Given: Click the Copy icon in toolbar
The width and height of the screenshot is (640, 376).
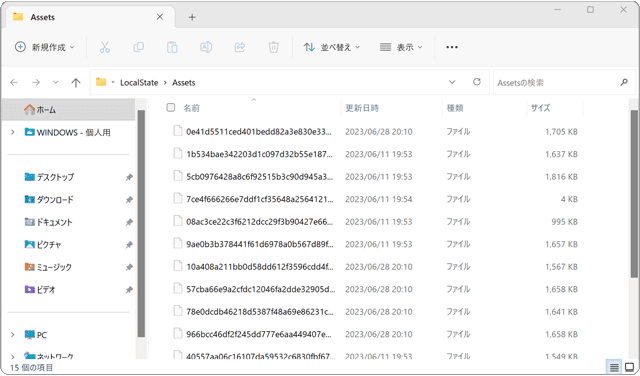Looking at the screenshot, I should tap(138, 47).
